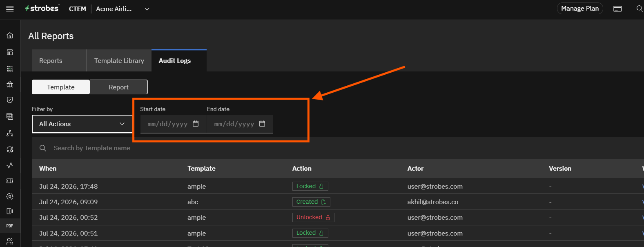The image size is (644, 247).
Task: Click the CTEM label in the header
Action: (78, 9)
